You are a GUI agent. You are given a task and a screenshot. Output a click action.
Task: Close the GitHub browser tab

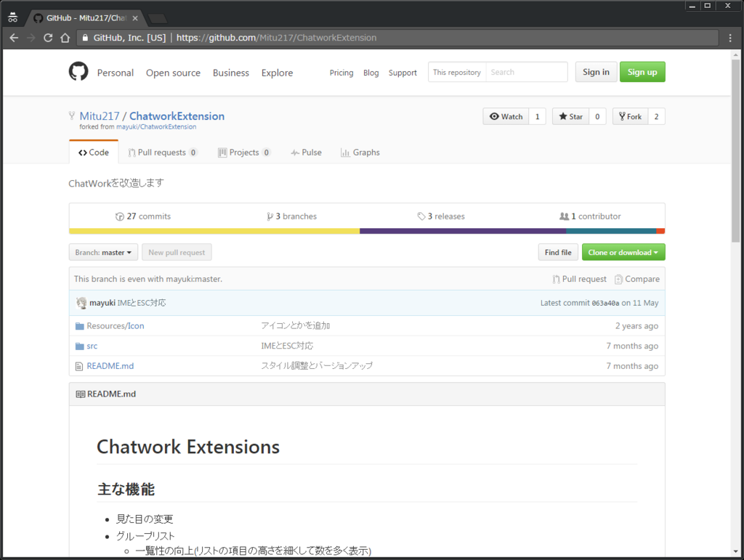pyautogui.click(x=135, y=18)
